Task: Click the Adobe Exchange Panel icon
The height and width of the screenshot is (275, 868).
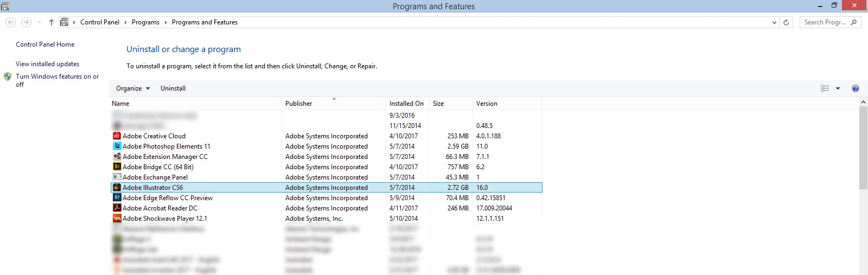Action: coord(117,177)
